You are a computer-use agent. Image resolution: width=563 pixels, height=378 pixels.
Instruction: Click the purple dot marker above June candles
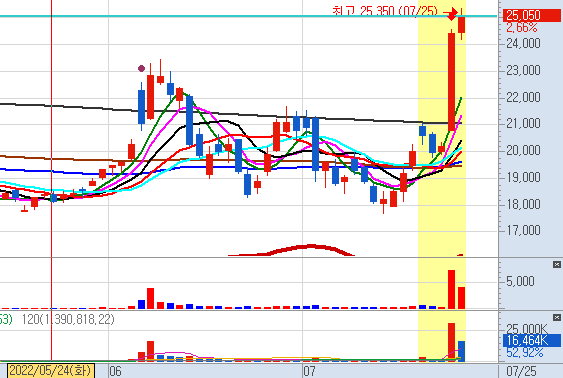point(141,68)
